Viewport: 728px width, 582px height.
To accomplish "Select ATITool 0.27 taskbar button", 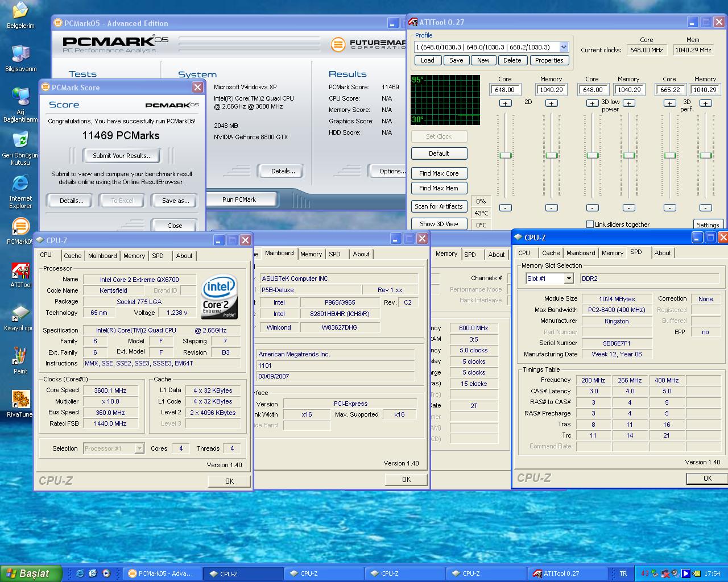I will pyautogui.click(x=566, y=573).
